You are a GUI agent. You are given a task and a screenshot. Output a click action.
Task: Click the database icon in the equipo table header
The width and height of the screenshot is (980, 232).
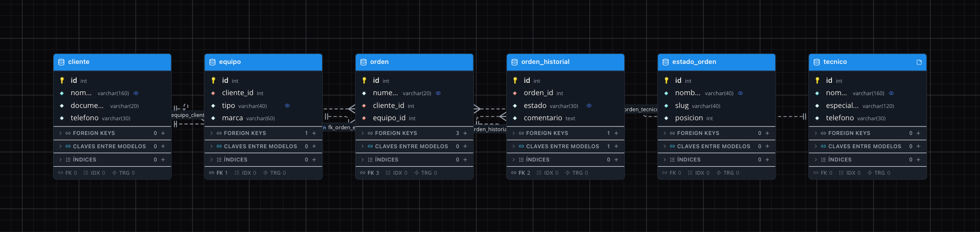coord(212,62)
